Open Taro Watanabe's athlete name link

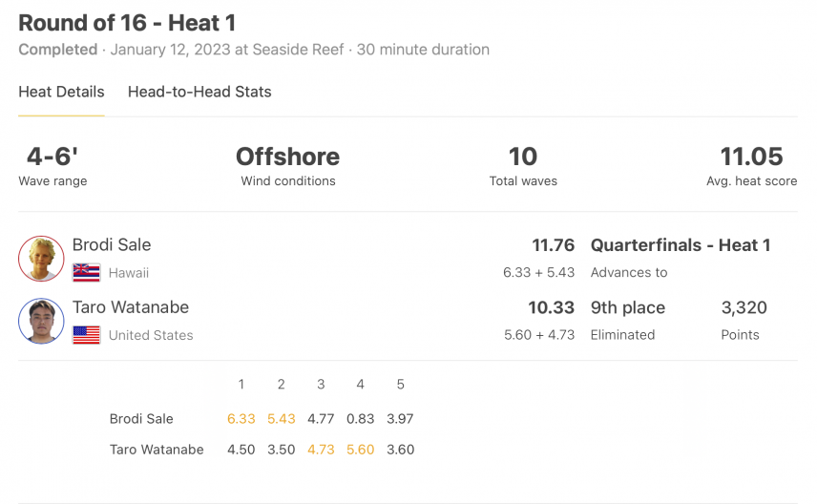pyautogui.click(x=130, y=307)
